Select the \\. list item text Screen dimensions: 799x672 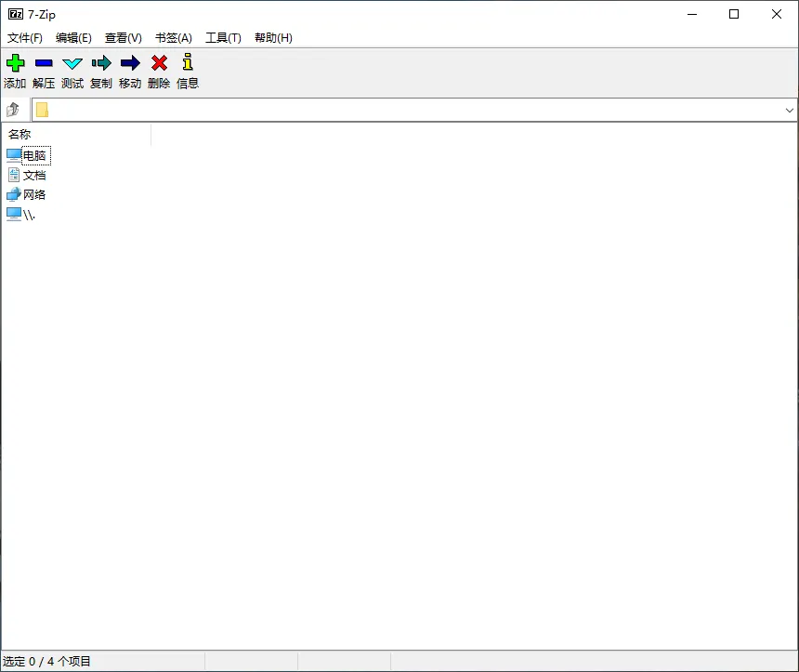click(29, 215)
